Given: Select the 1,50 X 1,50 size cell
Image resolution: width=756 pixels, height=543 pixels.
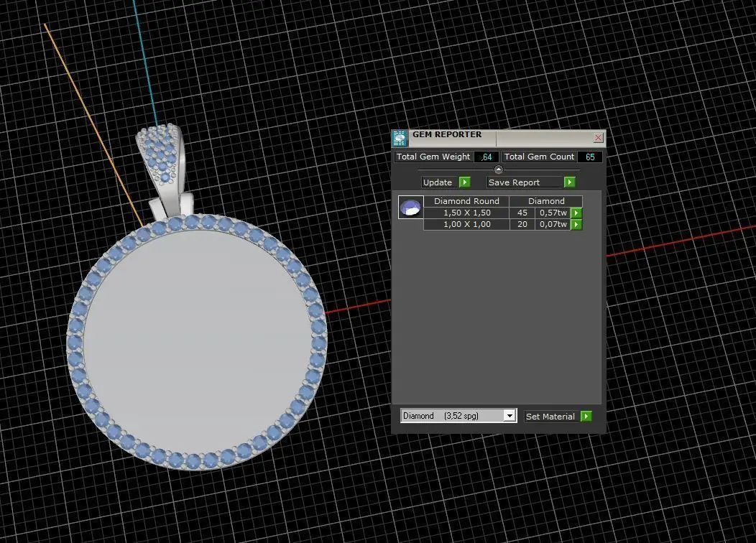Looking at the screenshot, I should click(466, 213).
